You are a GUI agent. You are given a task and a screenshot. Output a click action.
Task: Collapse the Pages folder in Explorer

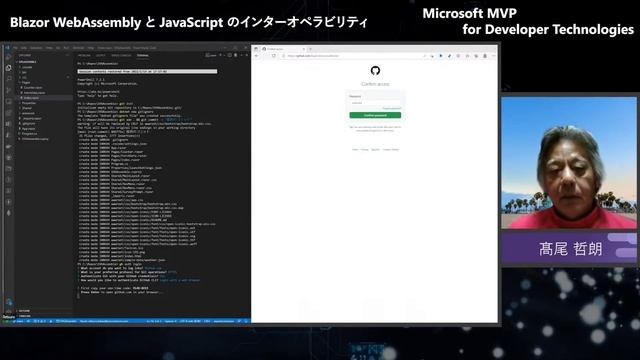[x=26, y=82]
